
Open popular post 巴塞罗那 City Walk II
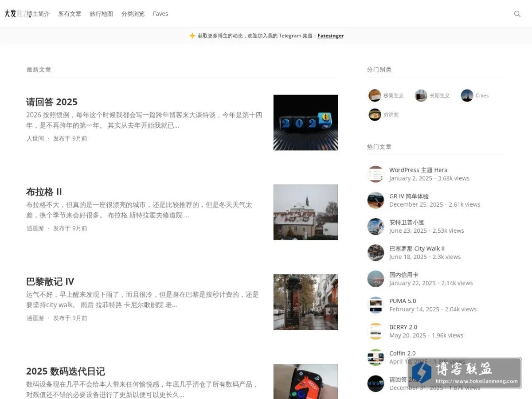pos(417,248)
